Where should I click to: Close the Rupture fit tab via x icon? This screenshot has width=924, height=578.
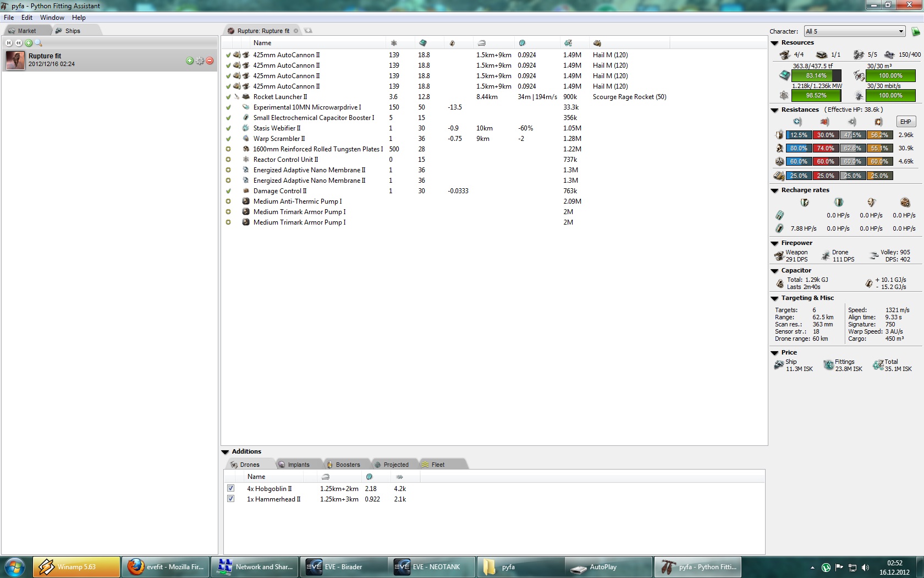click(296, 31)
